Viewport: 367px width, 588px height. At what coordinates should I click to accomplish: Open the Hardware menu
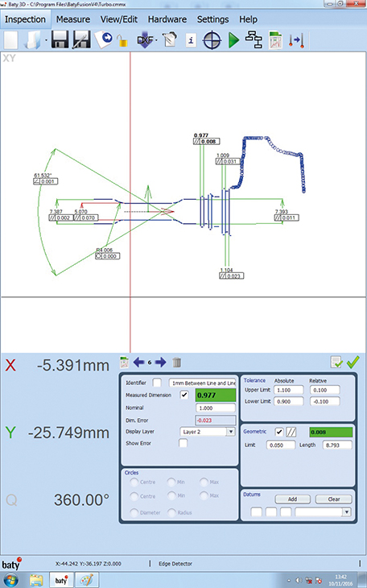[x=167, y=19]
